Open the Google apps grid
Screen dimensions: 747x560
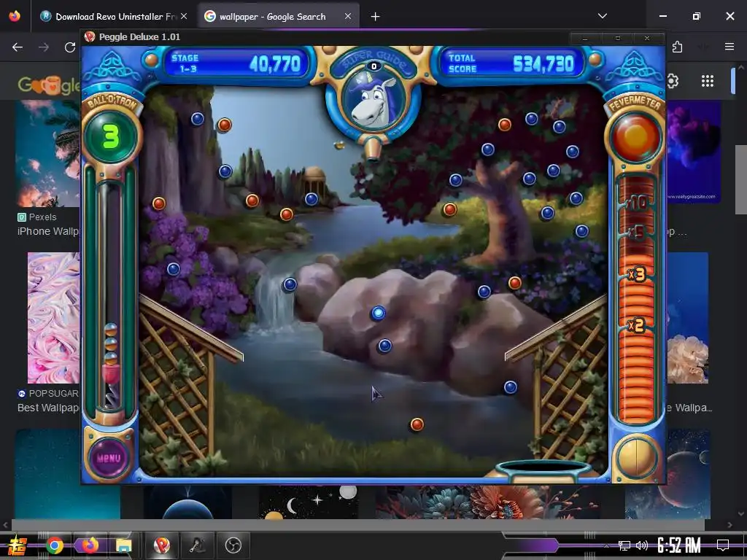708,82
